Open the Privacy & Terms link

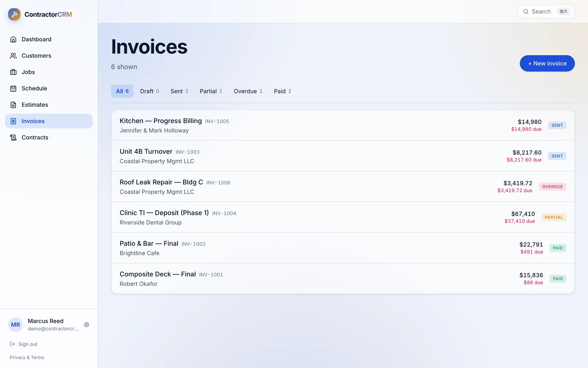tap(27, 357)
